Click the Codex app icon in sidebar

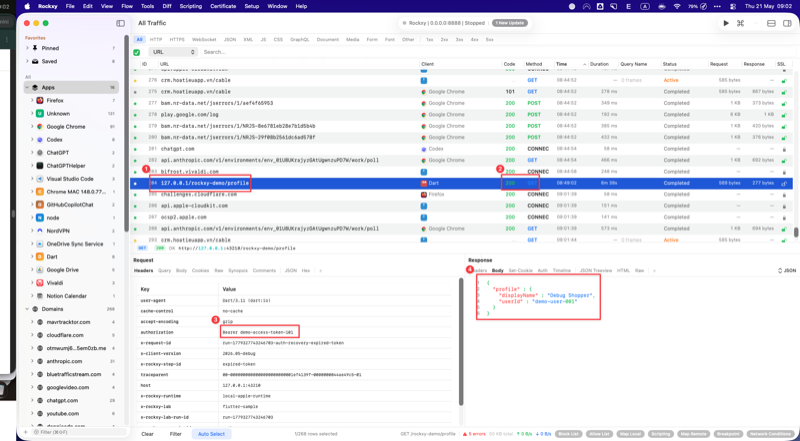[40, 139]
